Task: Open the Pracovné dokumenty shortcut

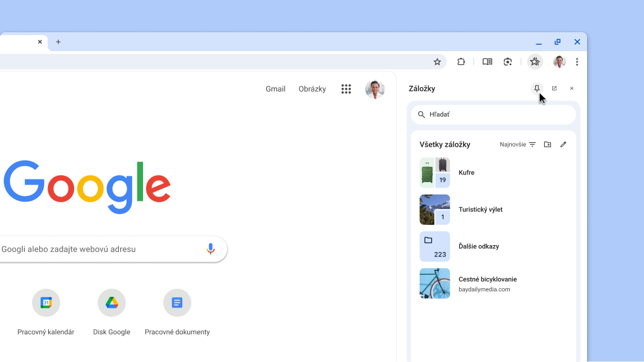Action: pos(177,312)
